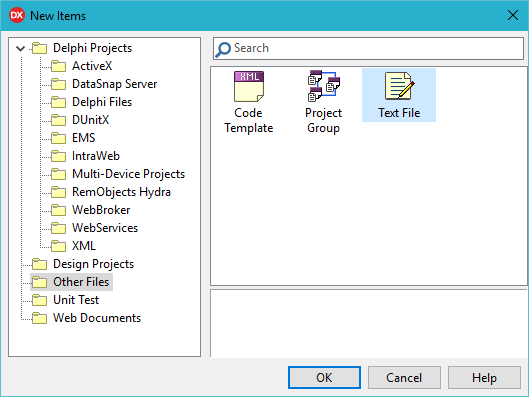
Task: Click the magnifier icon in search box
Action: tap(223, 50)
